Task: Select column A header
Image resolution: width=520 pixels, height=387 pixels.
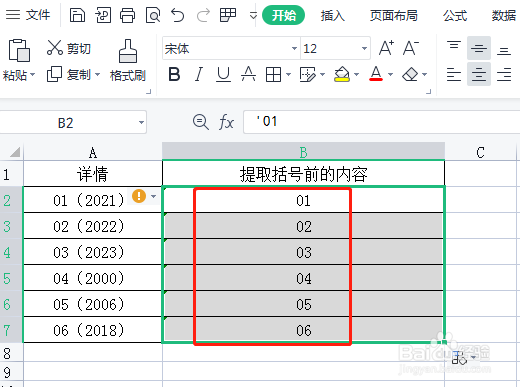Action: [93, 152]
